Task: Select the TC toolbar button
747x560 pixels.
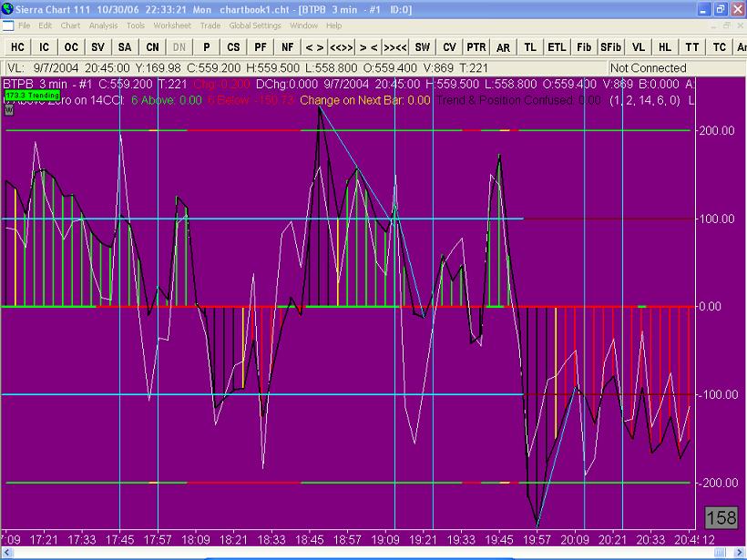Action: coord(720,47)
